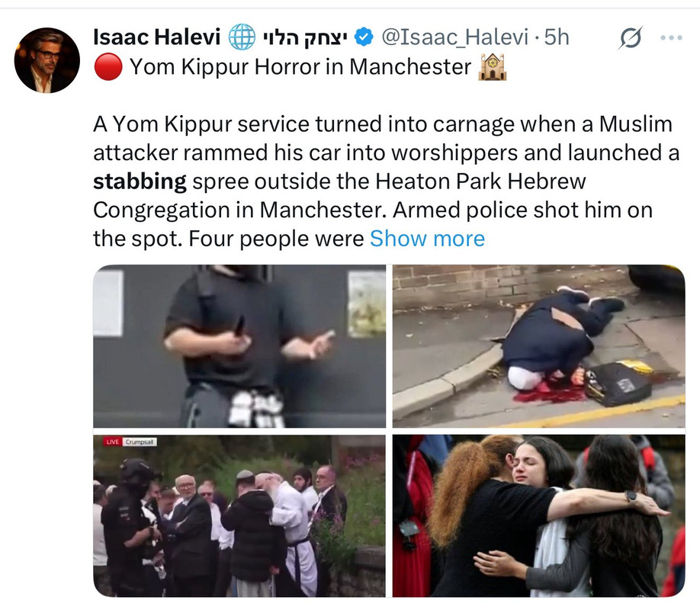Click the Crumpsall location label on image
Screen dimensions: 700x610
coord(140,441)
